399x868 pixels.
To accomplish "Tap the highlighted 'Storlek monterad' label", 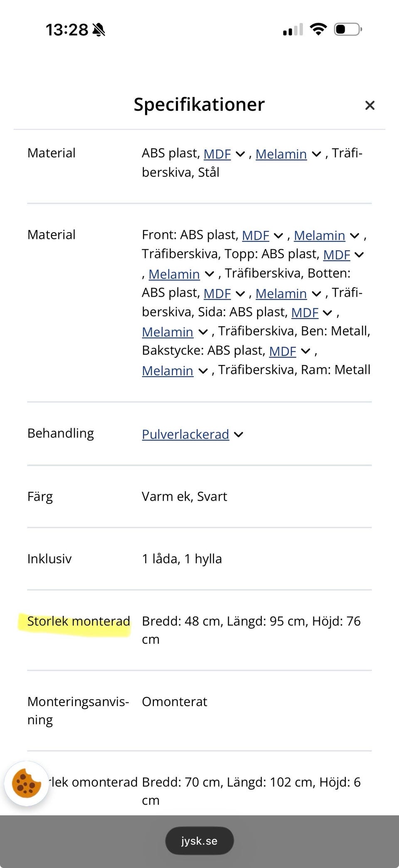I will tap(79, 621).
